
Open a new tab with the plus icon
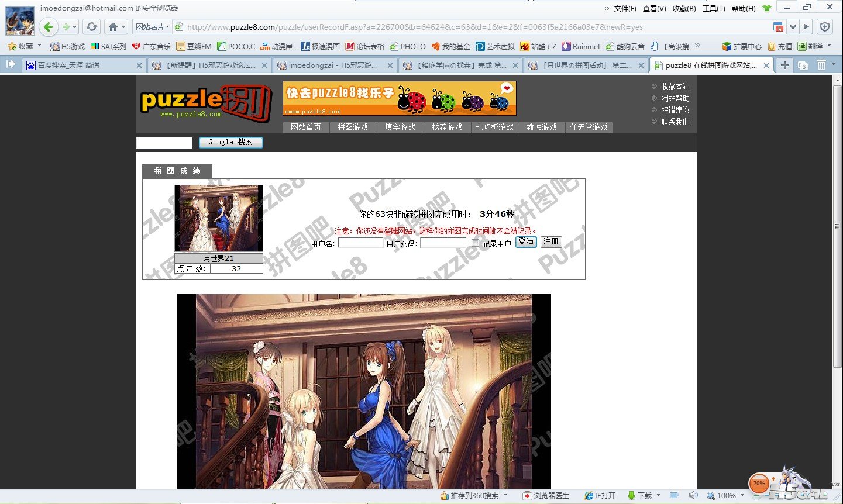tap(784, 65)
